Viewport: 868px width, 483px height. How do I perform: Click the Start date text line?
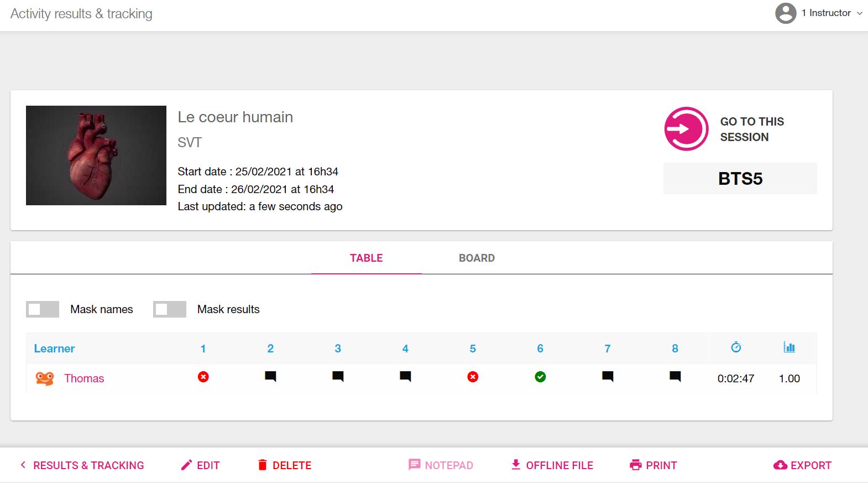258,172
